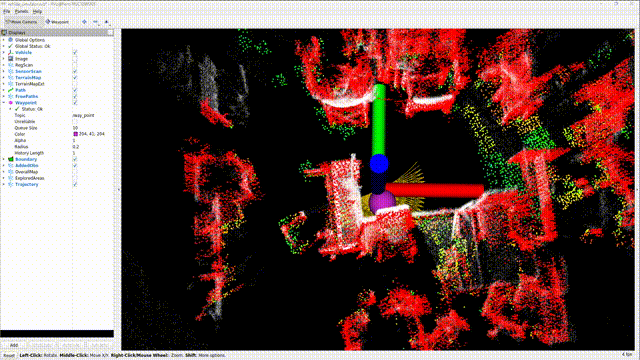The image size is (640, 360).
Task: Click the plus icon in the toolbar
Action: [84, 22]
